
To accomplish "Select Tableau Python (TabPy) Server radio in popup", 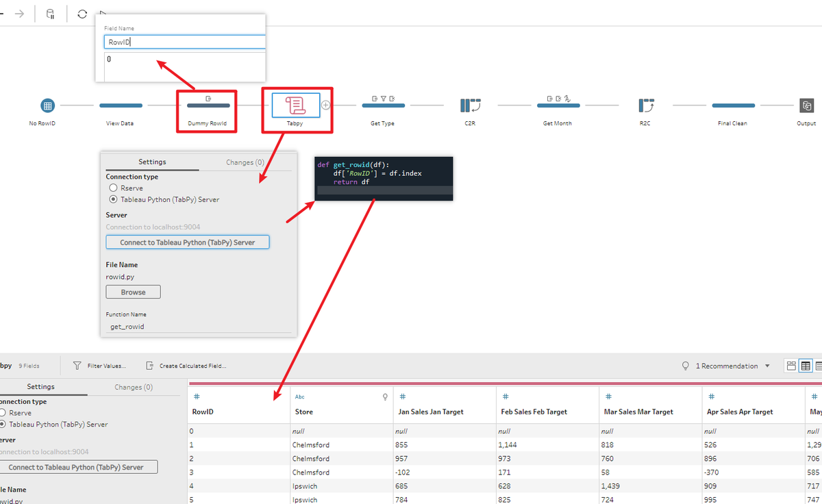I will 114,199.
